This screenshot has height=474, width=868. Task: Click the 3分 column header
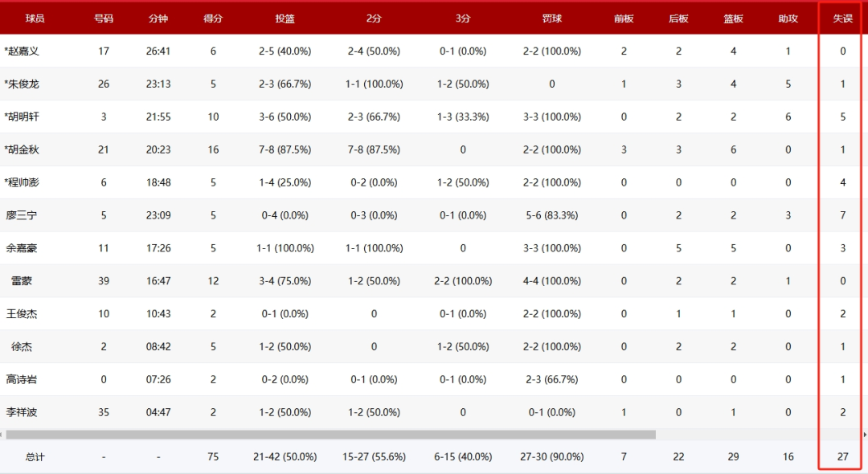tap(463, 18)
